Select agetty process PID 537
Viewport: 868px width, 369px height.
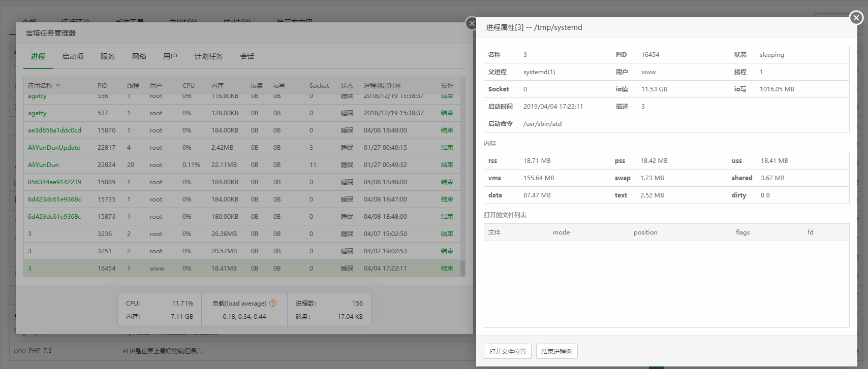pyautogui.click(x=37, y=113)
